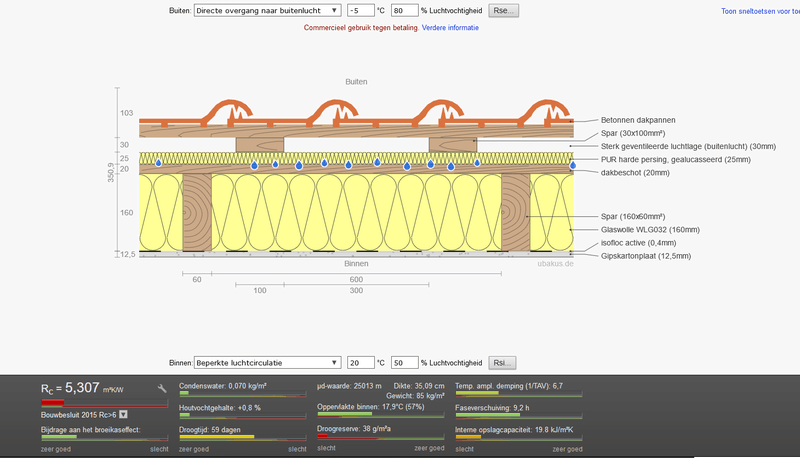Click the Dikte: 35,09 cm text
Viewport: 800px width, 458px height.
tap(419, 386)
